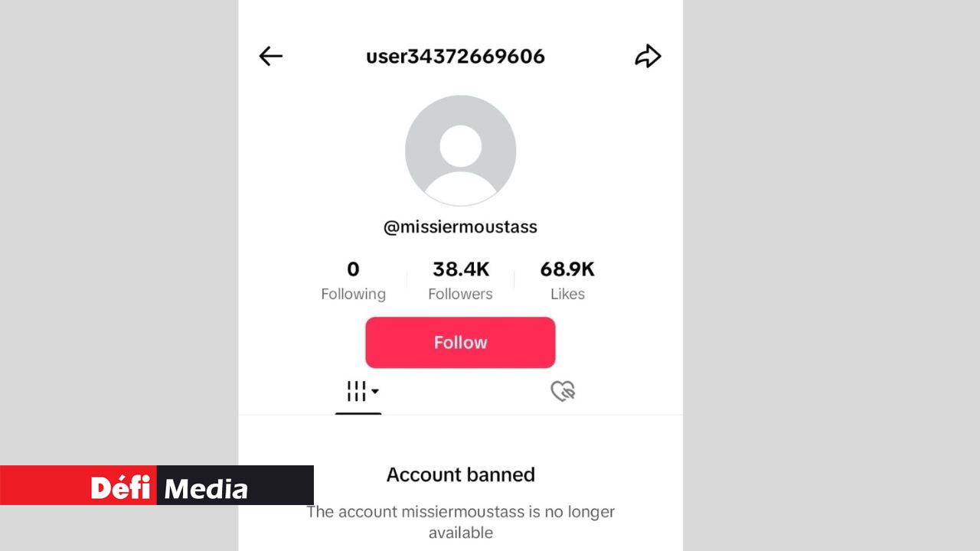Tap the gray profile avatar placeholder
Image resolution: width=980 pixels, height=551 pixels.
click(460, 151)
